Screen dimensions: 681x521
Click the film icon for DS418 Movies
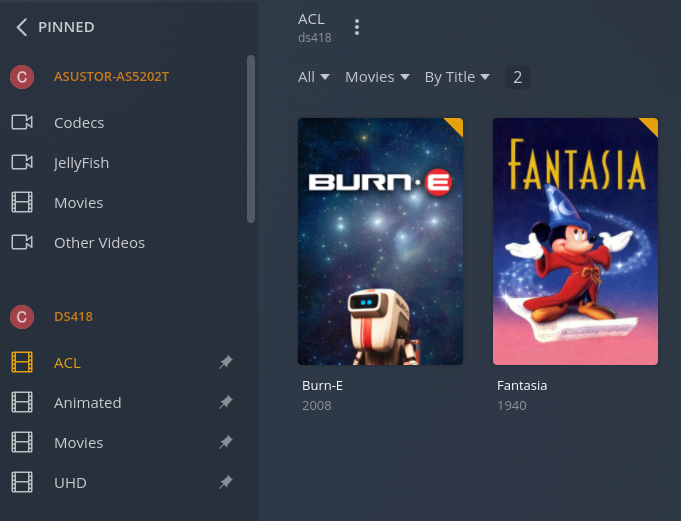click(22, 442)
